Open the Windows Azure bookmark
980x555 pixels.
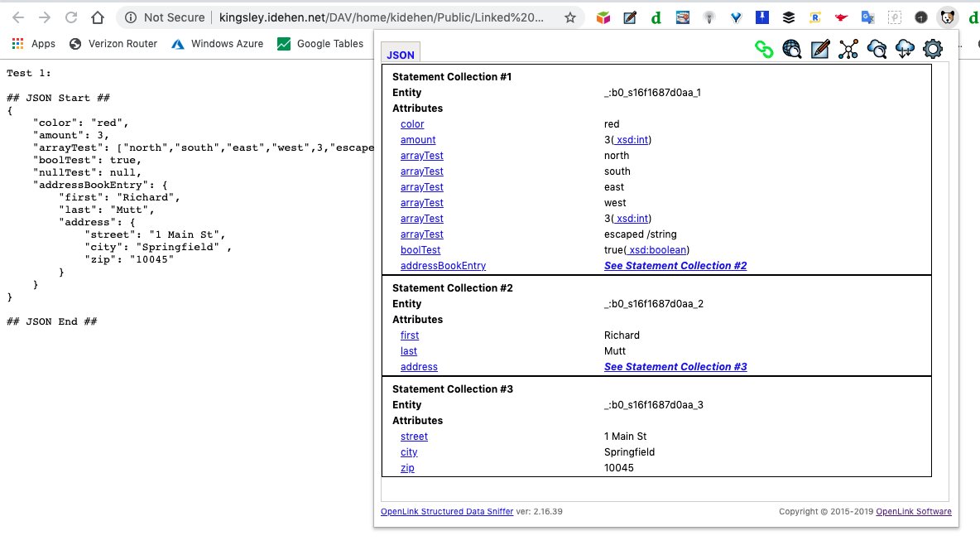pyautogui.click(x=218, y=44)
